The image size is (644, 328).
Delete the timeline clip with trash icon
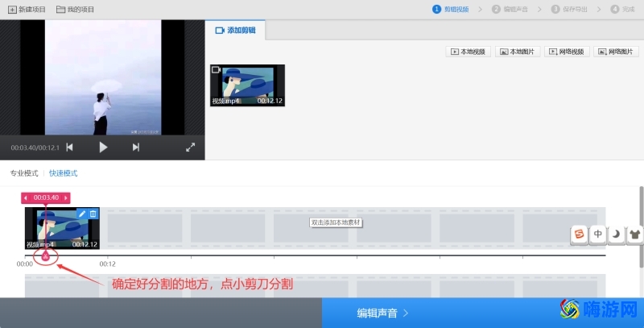pyautogui.click(x=93, y=214)
